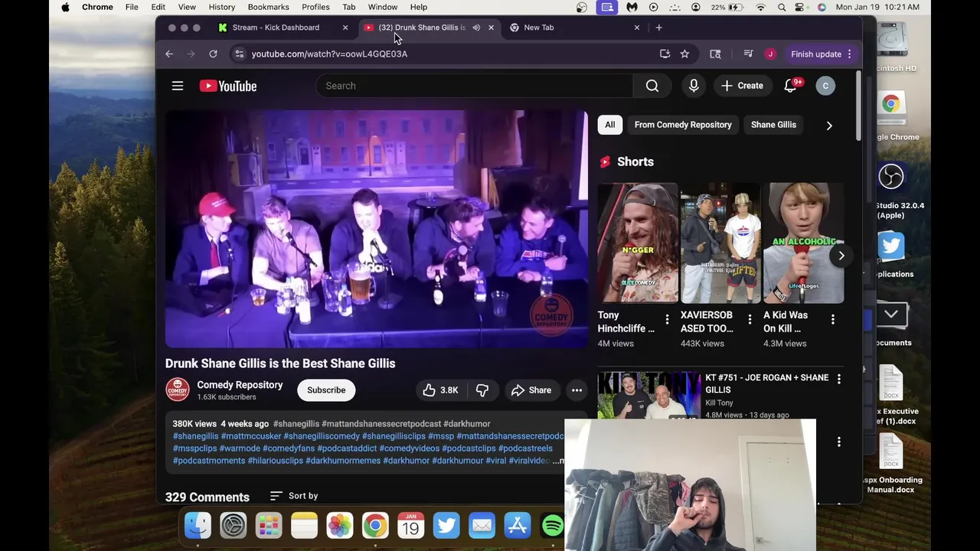This screenshot has width=980, height=551.
Task: Reload the page in Chrome
Action: 213,54
